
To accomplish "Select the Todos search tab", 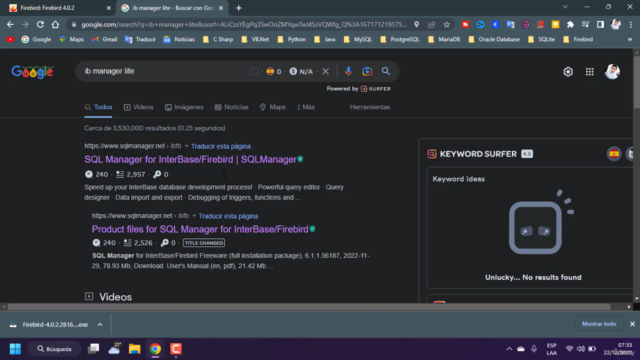I will click(x=98, y=107).
